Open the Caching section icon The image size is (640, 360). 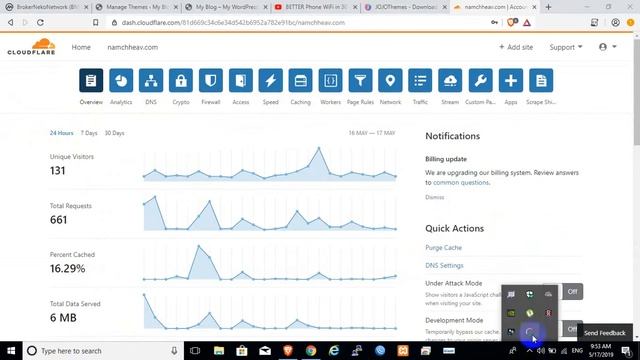pos(300,80)
